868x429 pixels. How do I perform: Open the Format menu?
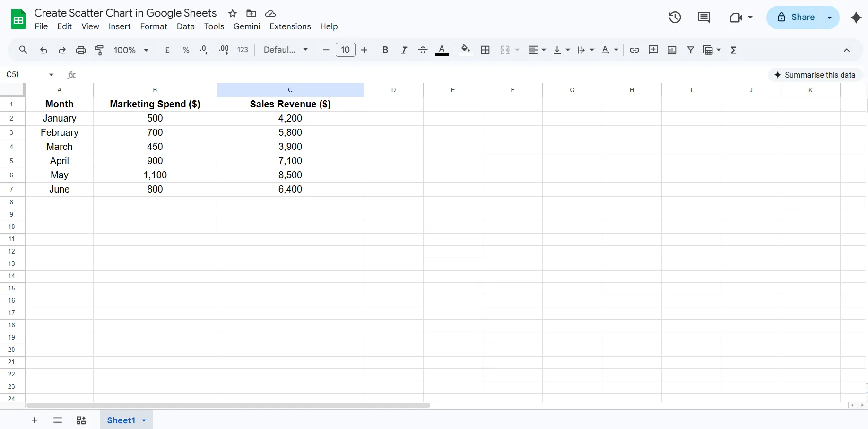[x=154, y=26]
